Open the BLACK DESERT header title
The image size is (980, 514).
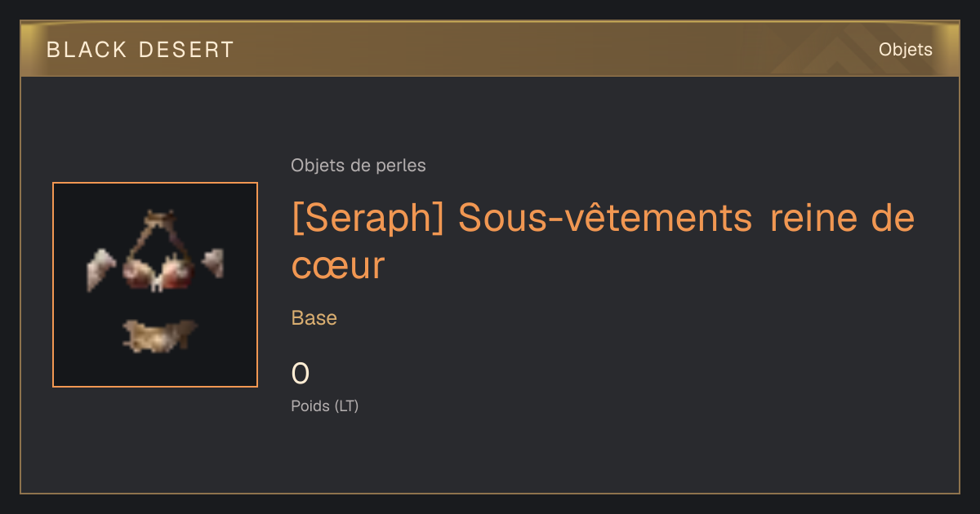pyautogui.click(x=140, y=50)
